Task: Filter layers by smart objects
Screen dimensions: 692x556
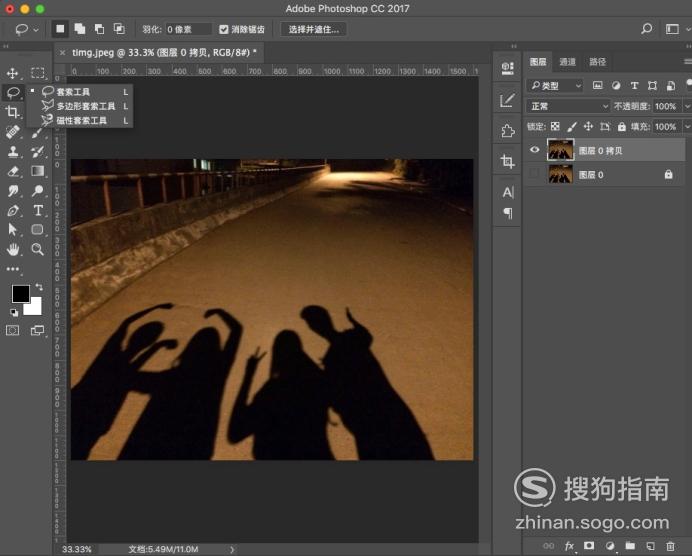Action: coord(671,86)
